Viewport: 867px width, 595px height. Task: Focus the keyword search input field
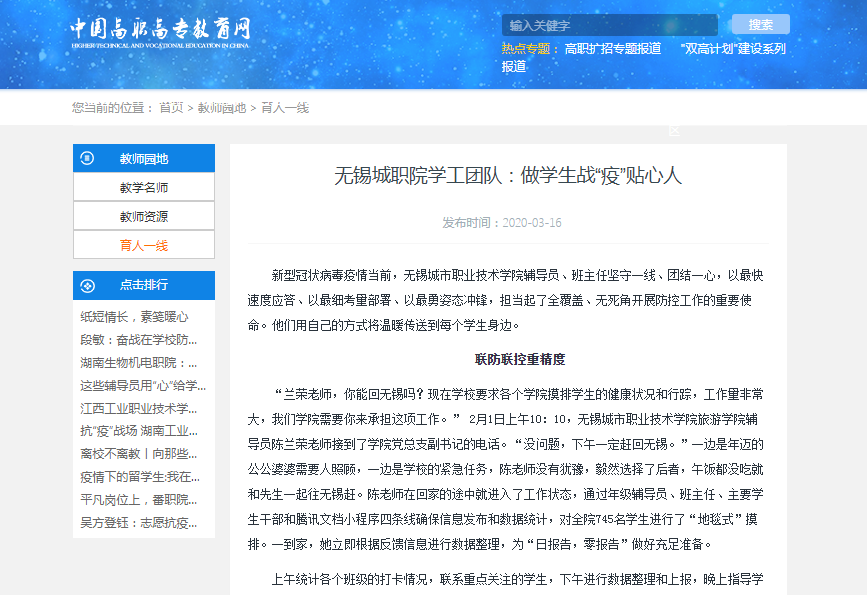pyautogui.click(x=610, y=25)
